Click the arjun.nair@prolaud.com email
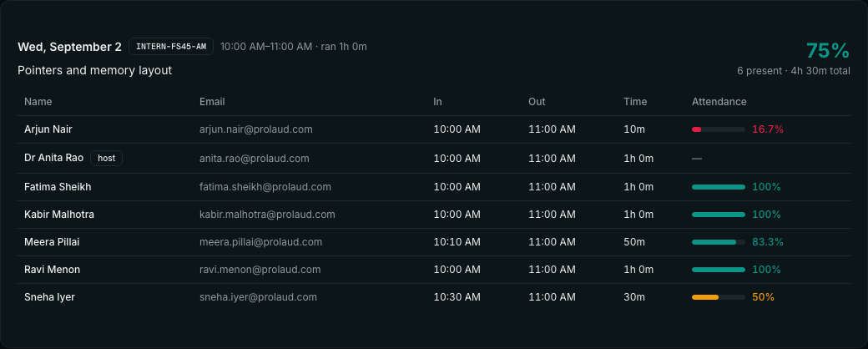868x349 pixels. coord(255,129)
